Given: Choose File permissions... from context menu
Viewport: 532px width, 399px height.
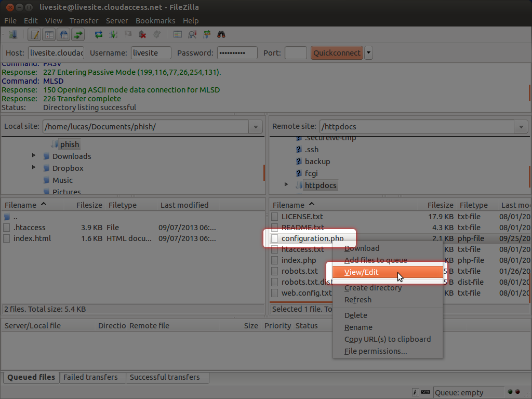Looking at the screenshot, I should pos(388,351).
